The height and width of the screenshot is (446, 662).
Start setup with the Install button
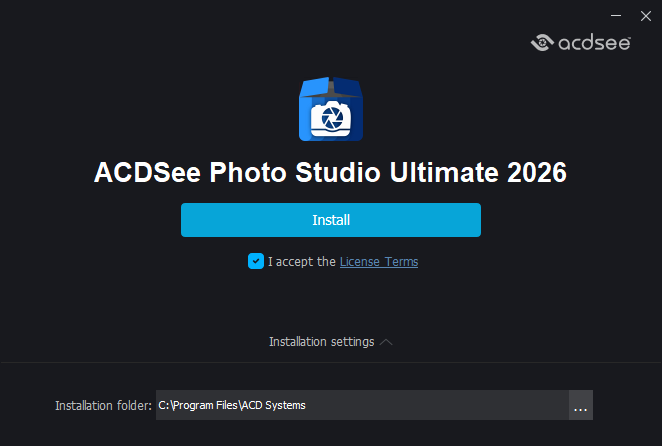pos(330,220)
